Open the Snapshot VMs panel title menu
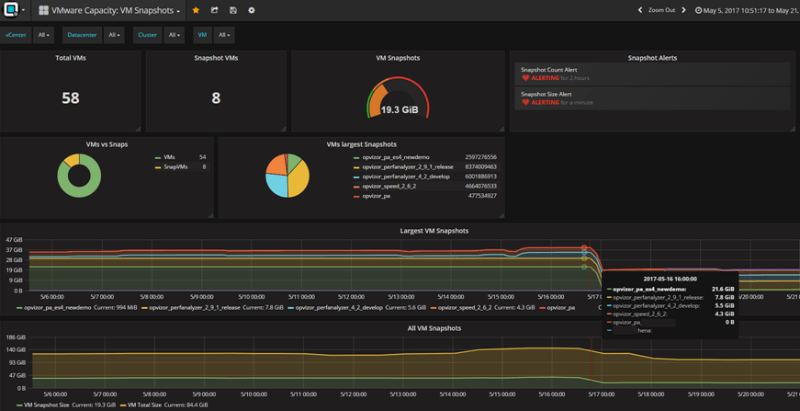The height and width of the screenshot is (411, 800). (216, 58)
